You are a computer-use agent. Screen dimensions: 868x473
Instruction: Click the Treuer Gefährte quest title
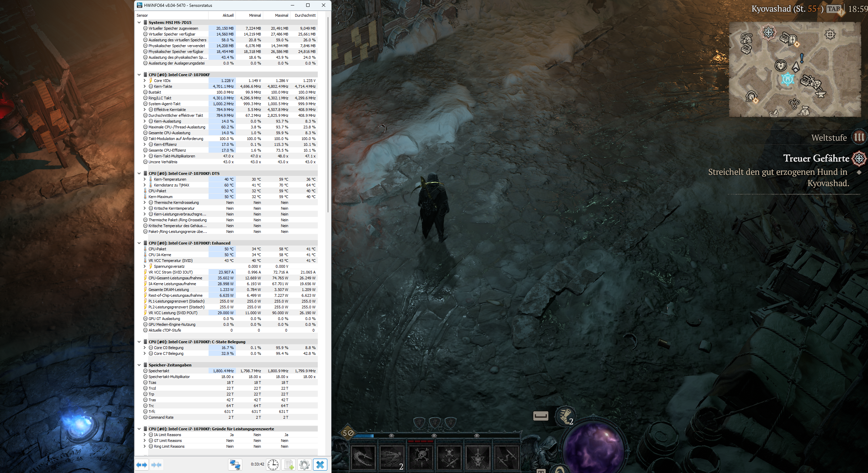pos(816,158)
